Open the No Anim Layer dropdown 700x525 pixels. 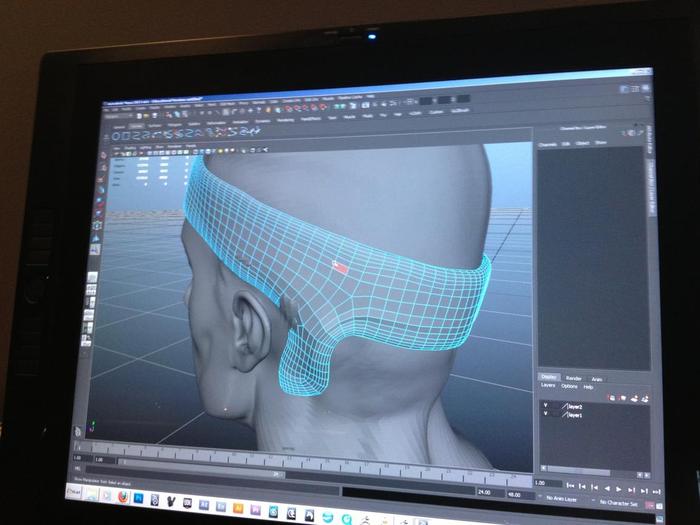pyautogui.click(x=562, y=498)
